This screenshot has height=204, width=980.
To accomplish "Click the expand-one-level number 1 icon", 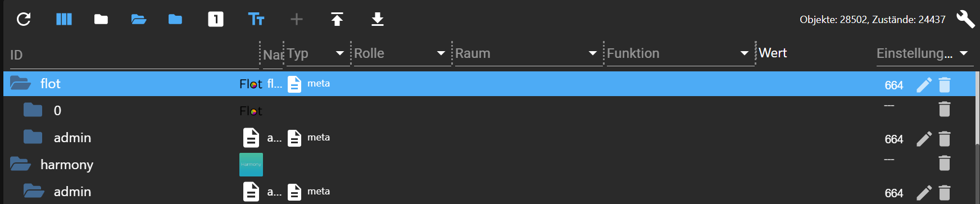I will 216,19.
